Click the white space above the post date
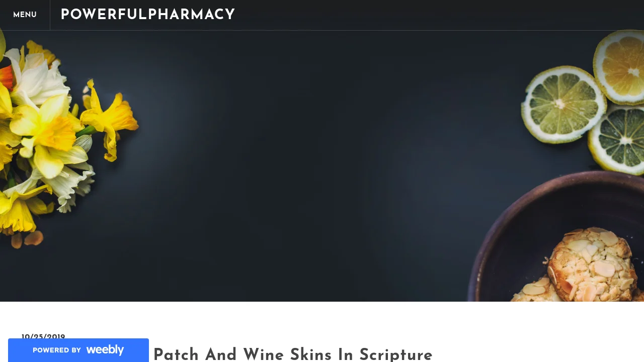This screenshot has height=362, width=644. pos(322,317)
